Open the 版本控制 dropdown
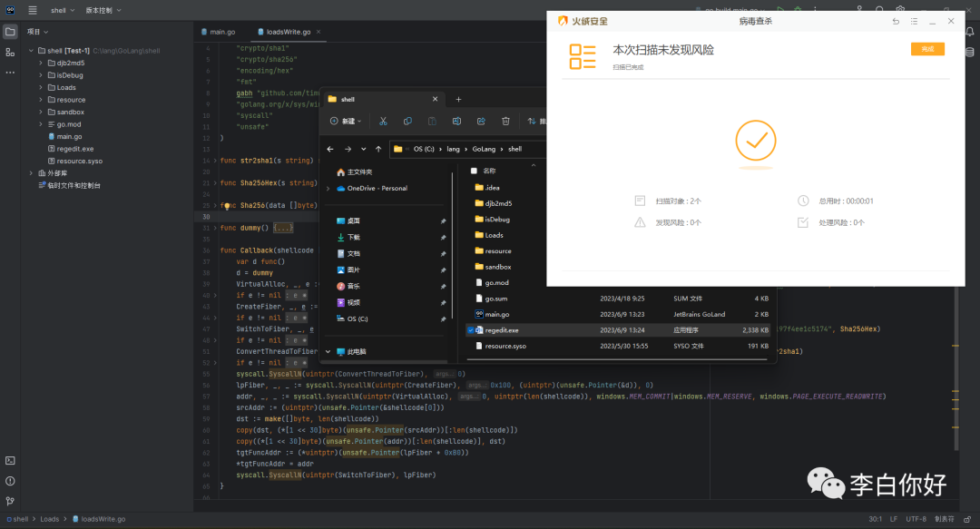The width and height of the screenshot is (980, 529). pos(103,10)
